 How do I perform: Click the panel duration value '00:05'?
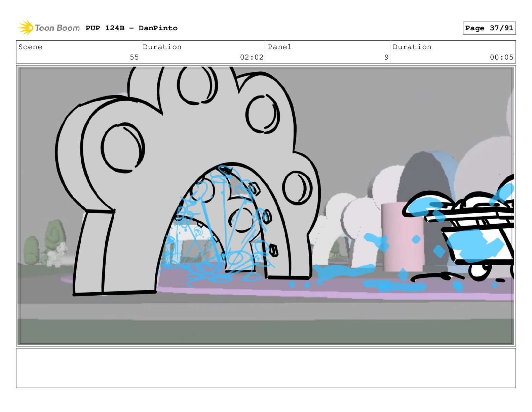(501, 58)
